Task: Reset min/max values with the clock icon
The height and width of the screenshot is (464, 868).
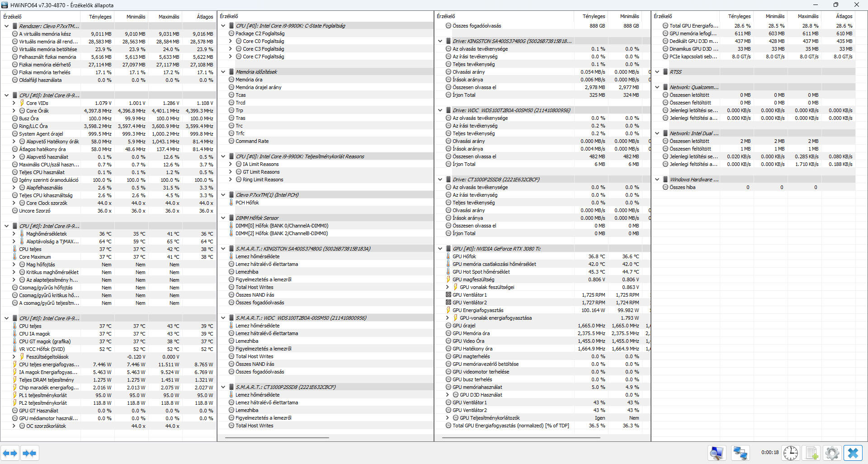Action: click(x=791, y=453)
